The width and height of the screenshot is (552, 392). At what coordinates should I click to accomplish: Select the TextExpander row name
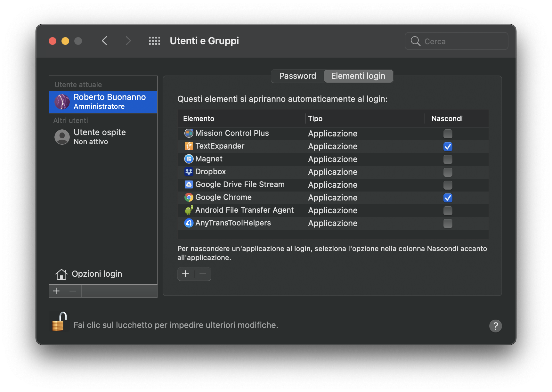220,146
